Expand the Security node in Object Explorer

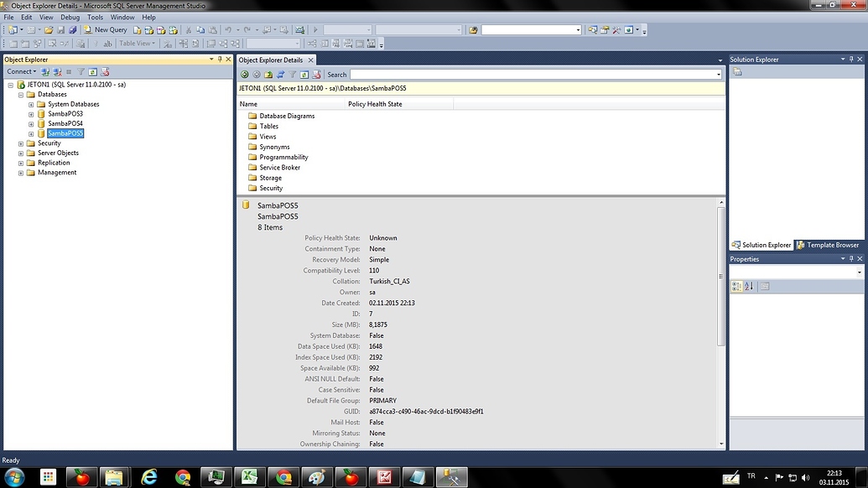21,143
